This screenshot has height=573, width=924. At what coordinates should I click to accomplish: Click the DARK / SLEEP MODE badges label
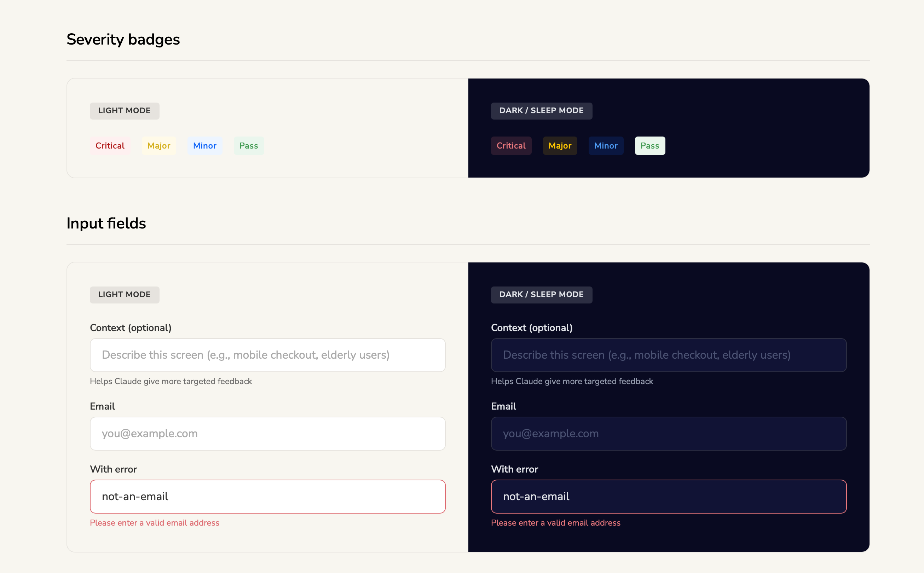[541, 111]
